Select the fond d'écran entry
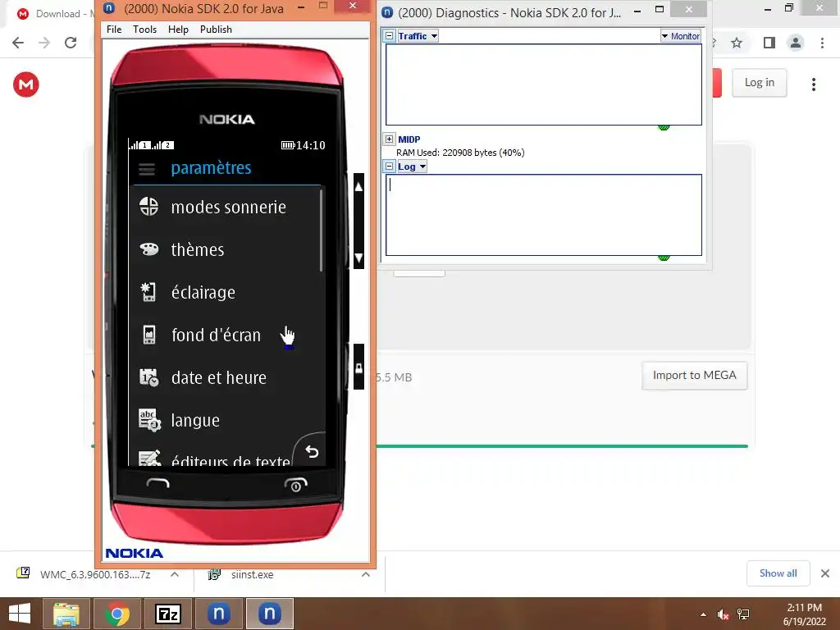 click(225, 335)
